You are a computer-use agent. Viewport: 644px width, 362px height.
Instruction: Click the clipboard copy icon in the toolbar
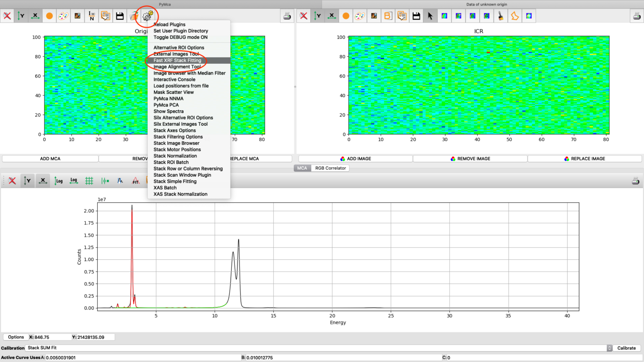106,16
